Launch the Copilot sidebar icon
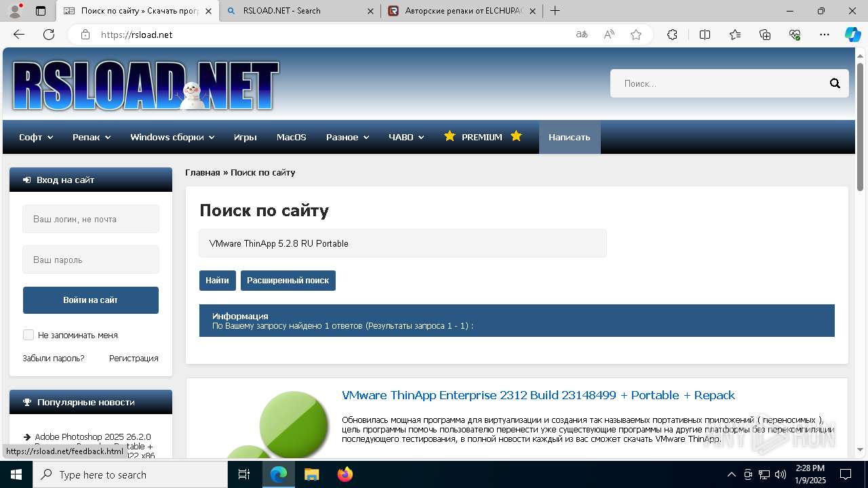Viewport: 868px width, 488px height. point(852,35)
